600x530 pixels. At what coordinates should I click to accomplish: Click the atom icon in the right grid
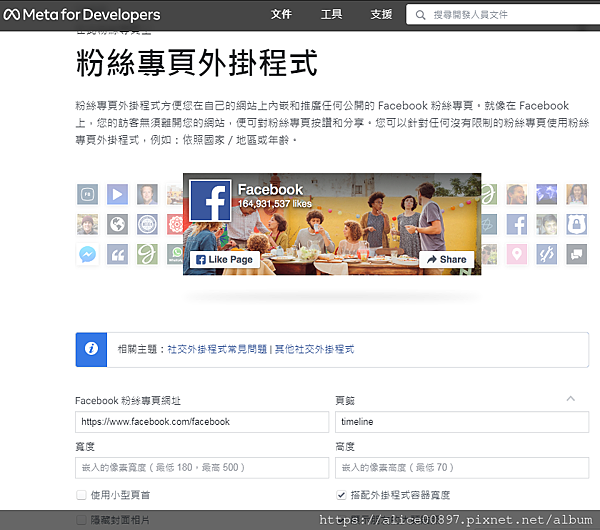pos(489,224)
